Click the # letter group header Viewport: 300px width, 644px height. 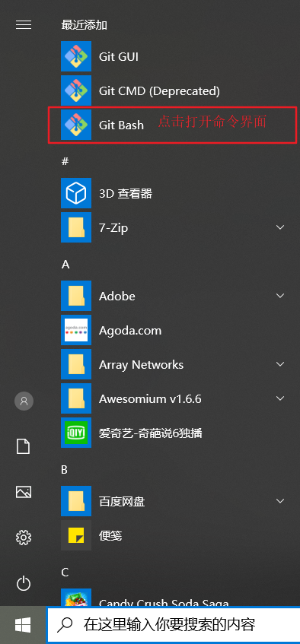pos(65,161)
